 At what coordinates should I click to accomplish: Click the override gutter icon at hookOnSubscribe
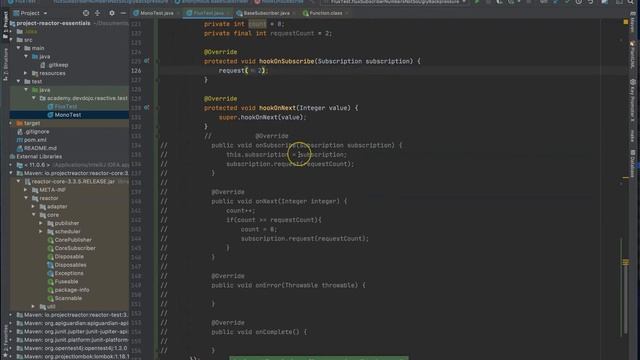pyautogui.click(x=147, y=61)
